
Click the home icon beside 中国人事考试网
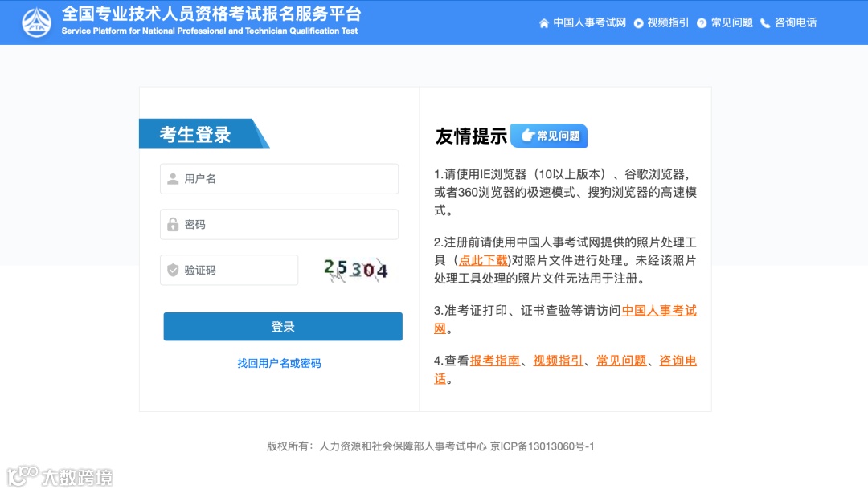click(543, 23)
